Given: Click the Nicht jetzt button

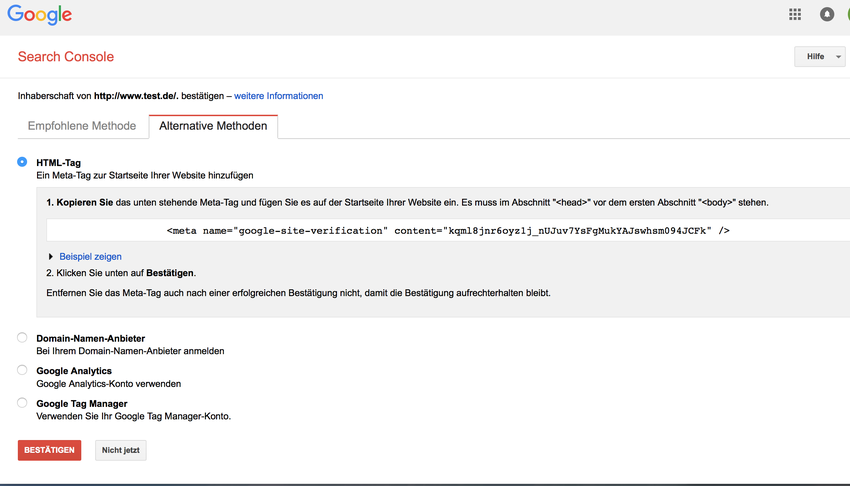Looking at the screenshot, I should point(120,450).
